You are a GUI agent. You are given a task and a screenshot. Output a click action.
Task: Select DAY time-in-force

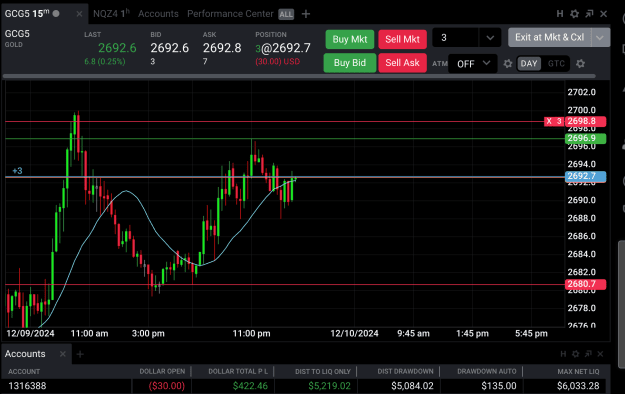coord(529,64)
